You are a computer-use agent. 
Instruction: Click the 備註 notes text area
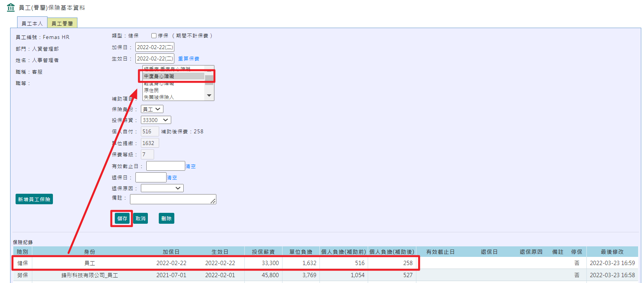pyautogui.click(x=173, y=199)
